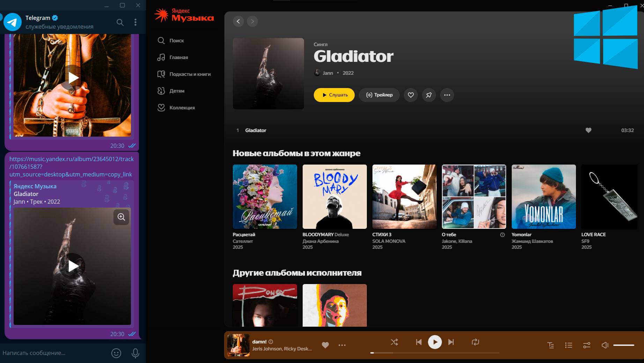The image size is (644, 363).
Task: Navigate forward with the right chevron
Action: click(252, 21)
